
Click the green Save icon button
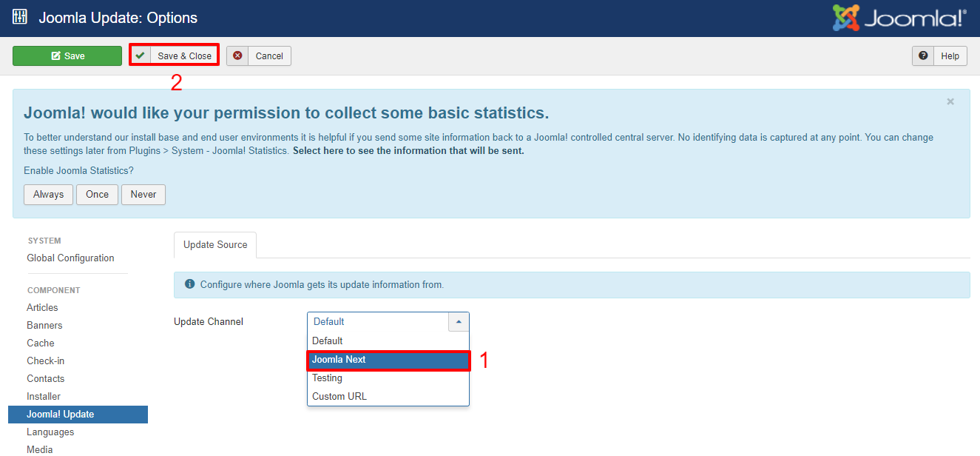[x=54, y=56]
